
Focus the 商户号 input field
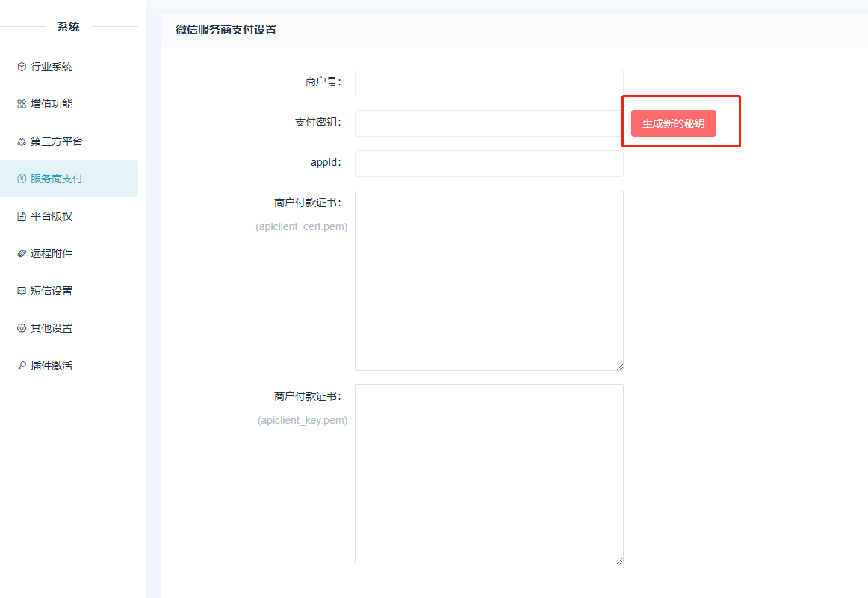489,83
